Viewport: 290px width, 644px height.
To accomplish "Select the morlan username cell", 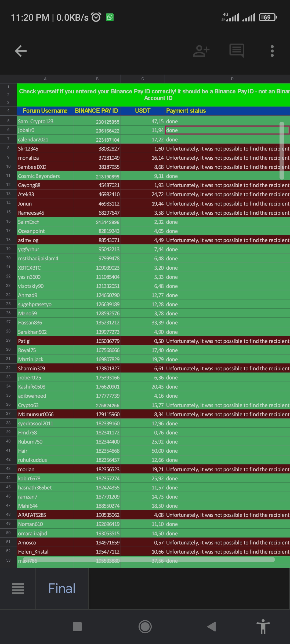I will click(x=45, y=469).
